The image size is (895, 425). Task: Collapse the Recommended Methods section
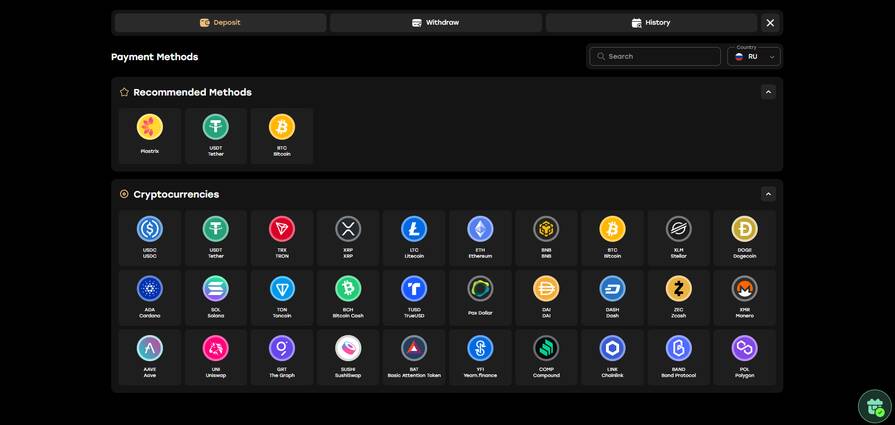(x=768, y=92)
